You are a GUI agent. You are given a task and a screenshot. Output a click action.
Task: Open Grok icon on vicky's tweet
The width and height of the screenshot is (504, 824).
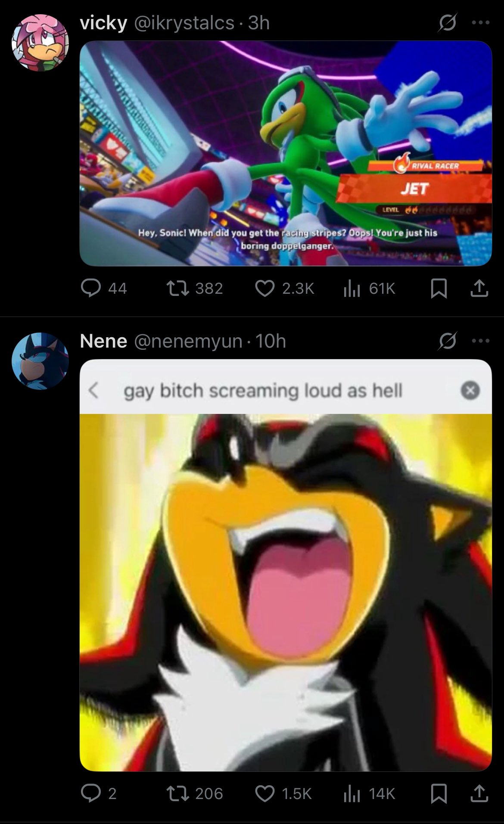tap(447, 23)
